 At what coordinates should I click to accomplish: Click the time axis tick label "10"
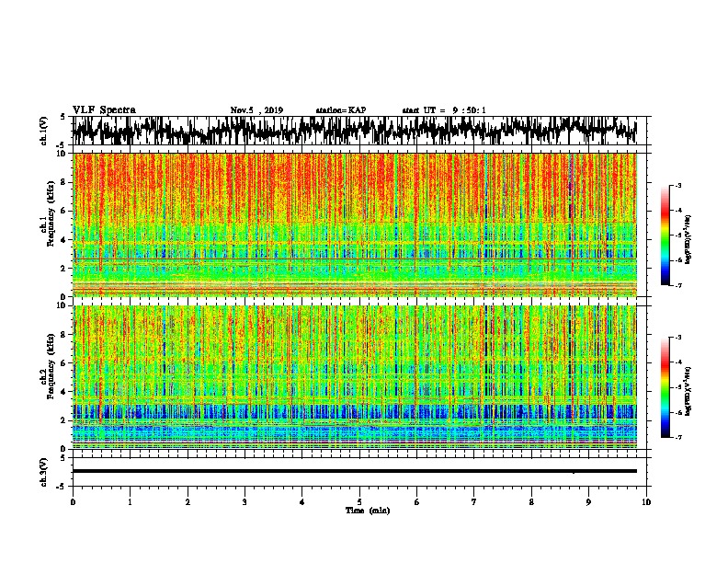click(x=646, y=502)
